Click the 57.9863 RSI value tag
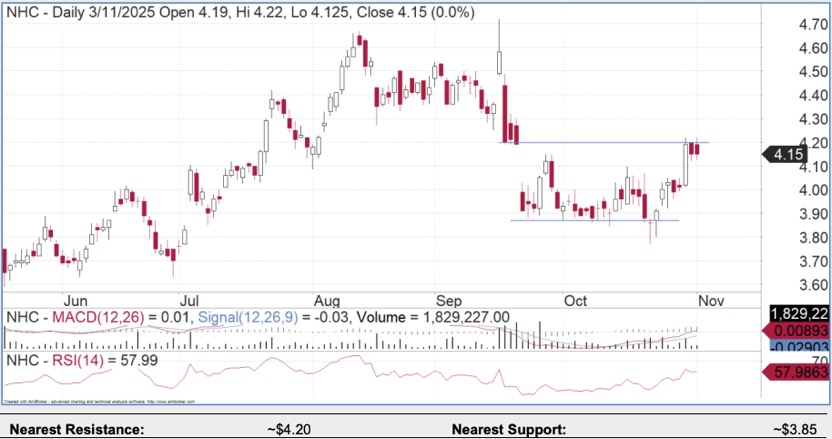832x439 pixels. pos(799,372)
